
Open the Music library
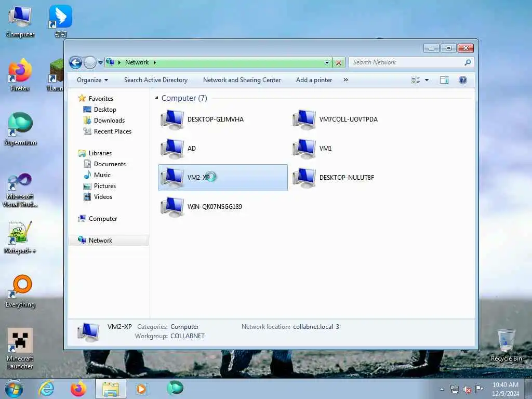click(x=102, y=175)
